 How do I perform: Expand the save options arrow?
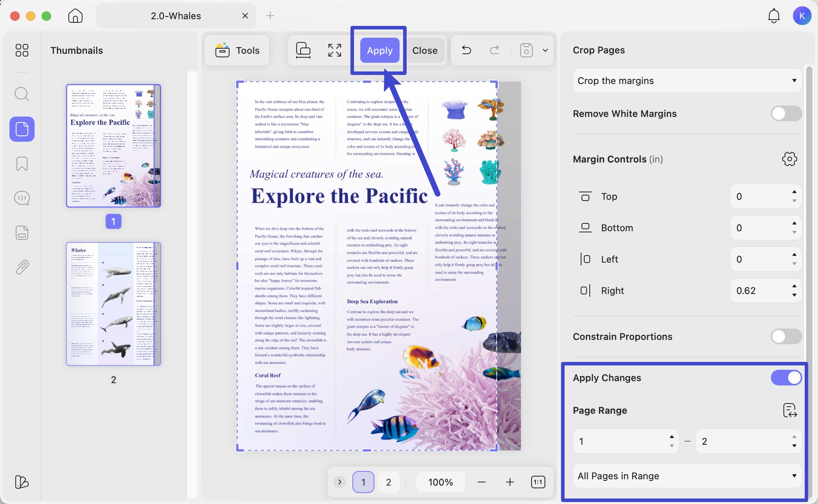545,50
